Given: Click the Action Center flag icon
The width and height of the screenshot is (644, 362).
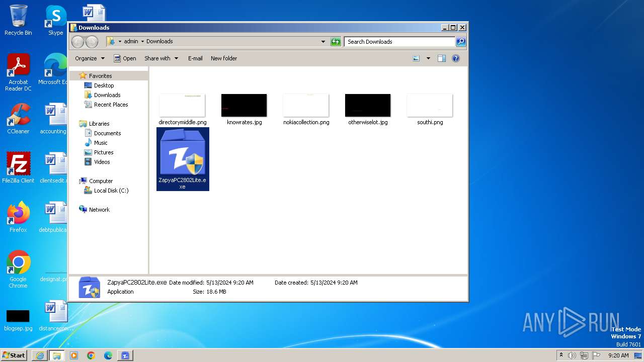Looking at the screenshot, I should tap(596, 355).
